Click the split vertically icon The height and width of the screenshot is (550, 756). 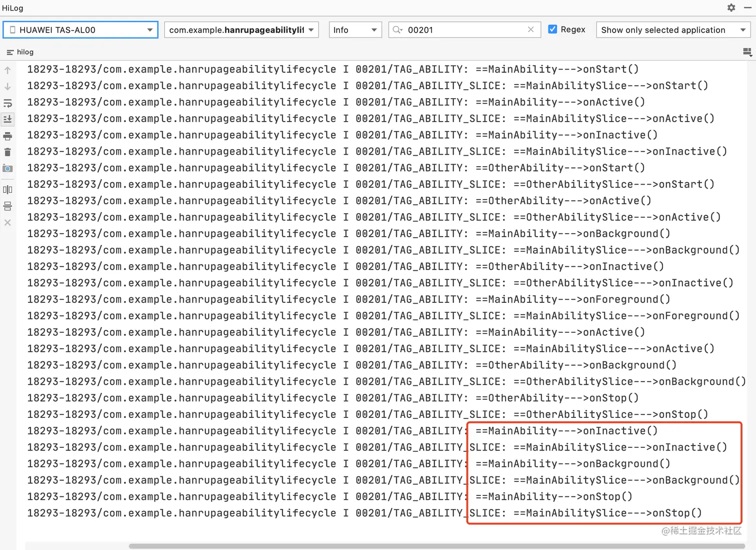point(7,190)
